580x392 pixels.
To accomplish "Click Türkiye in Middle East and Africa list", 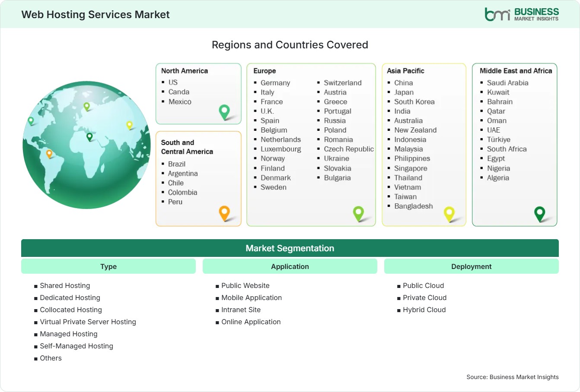I will [499, 140].
